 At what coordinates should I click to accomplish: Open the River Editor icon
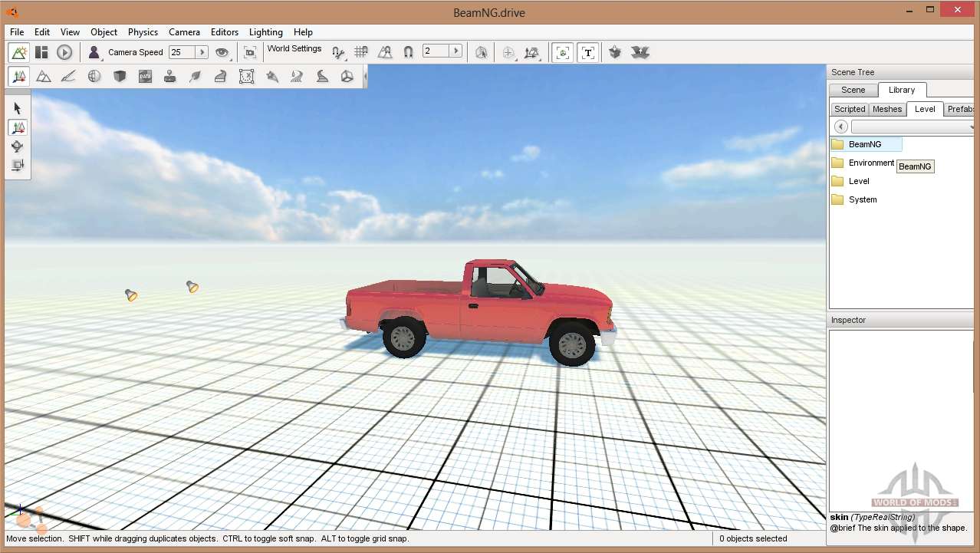click(297, 76)
